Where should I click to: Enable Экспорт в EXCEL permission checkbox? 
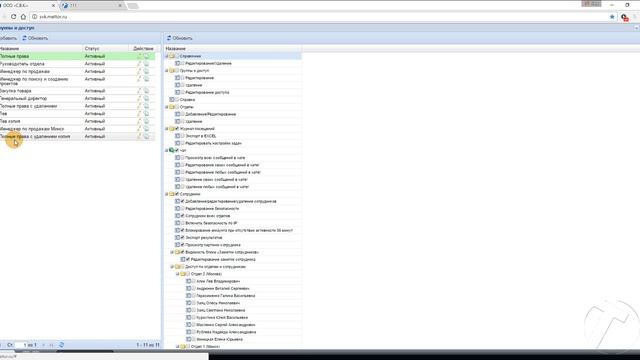tap(182, 136)
